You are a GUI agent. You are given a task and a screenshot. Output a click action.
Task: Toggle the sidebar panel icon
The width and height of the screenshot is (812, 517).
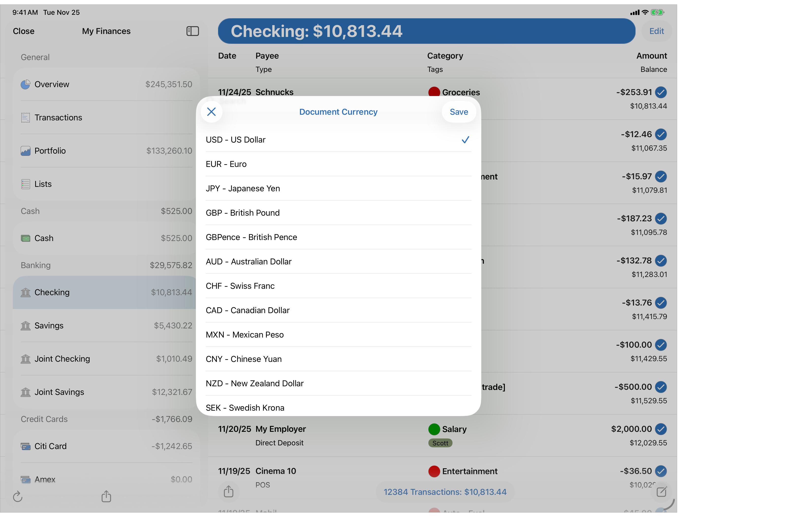coord(193,31)
